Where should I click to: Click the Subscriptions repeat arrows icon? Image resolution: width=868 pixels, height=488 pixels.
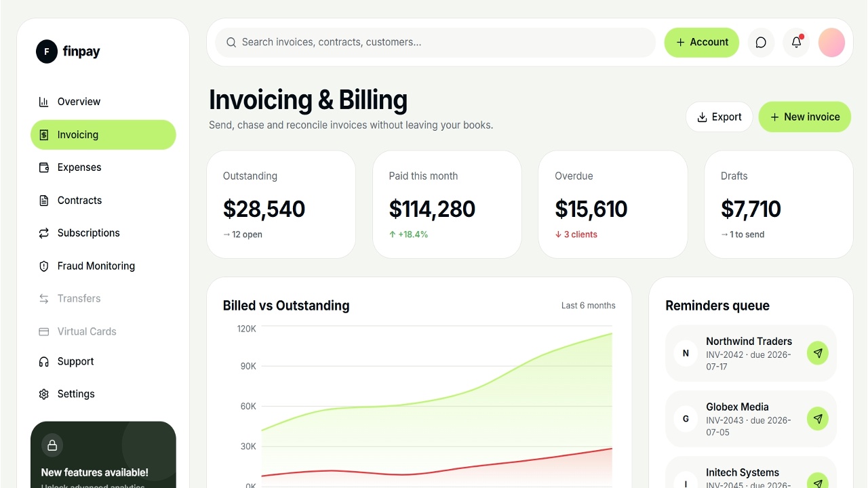tap(44, 233)
